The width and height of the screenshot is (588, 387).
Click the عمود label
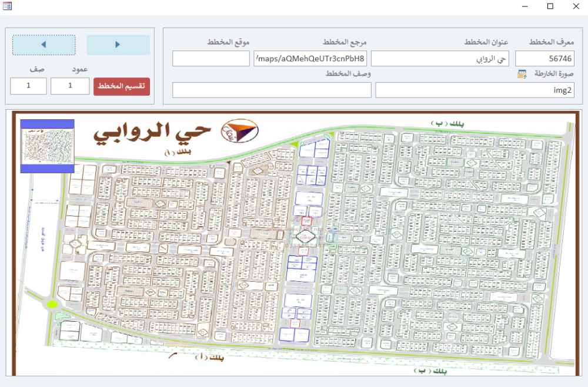click(x=79, y=69)
